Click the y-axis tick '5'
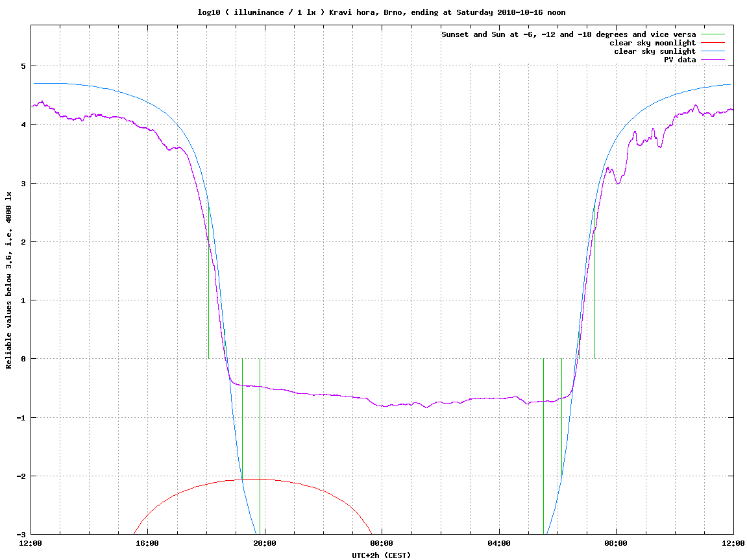This screenshot has height=560, width=747. pos(23,66)
